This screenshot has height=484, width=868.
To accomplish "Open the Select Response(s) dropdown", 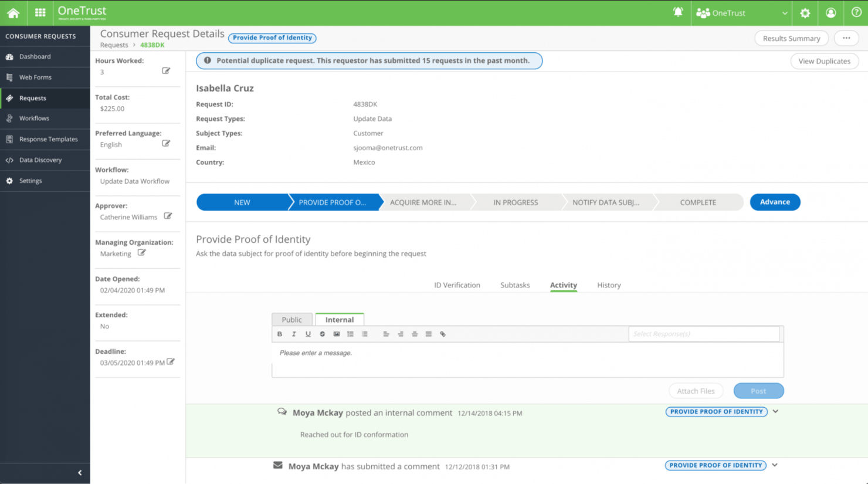I will click(x=703, y=333).
